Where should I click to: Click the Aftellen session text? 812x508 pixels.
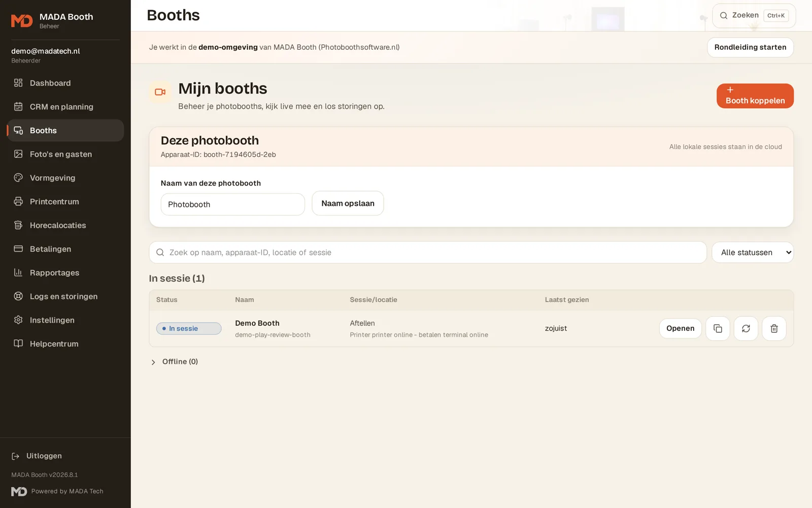tap(362, 323)
